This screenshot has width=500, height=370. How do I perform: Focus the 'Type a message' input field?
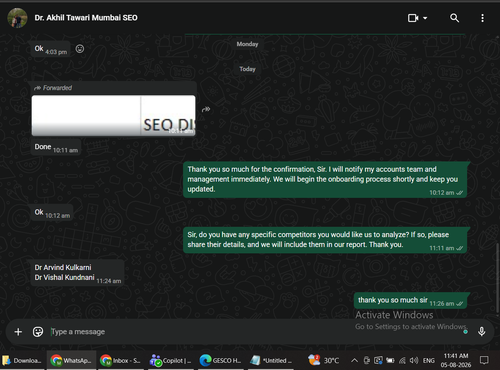tap(253, 332)
